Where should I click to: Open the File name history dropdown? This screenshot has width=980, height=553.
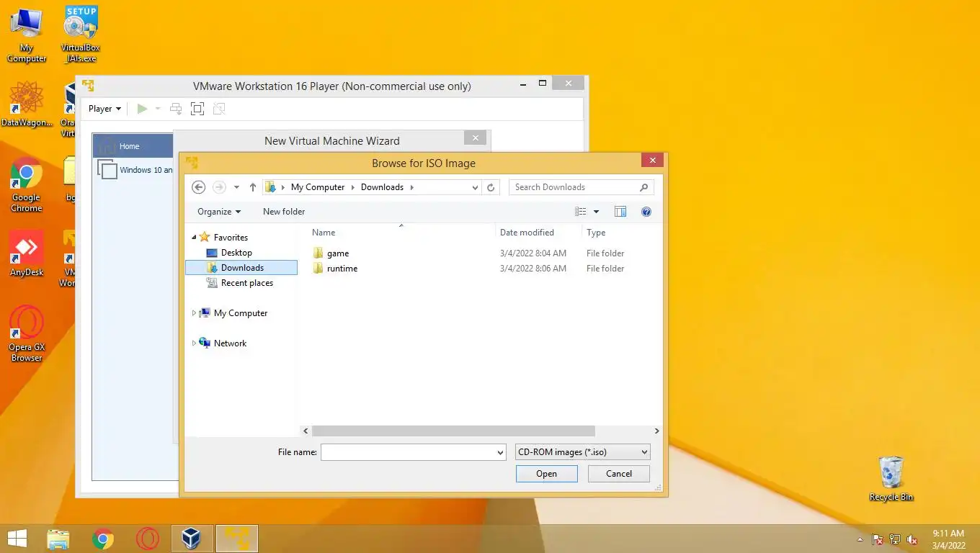coord(501,452)
